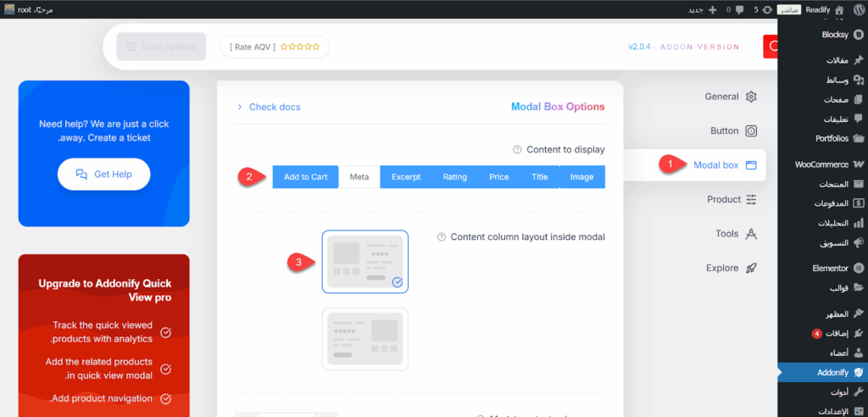Click the comment icon next to تعليقات
The height and width of the screenshot is (417, 868).
pos(859,119)
